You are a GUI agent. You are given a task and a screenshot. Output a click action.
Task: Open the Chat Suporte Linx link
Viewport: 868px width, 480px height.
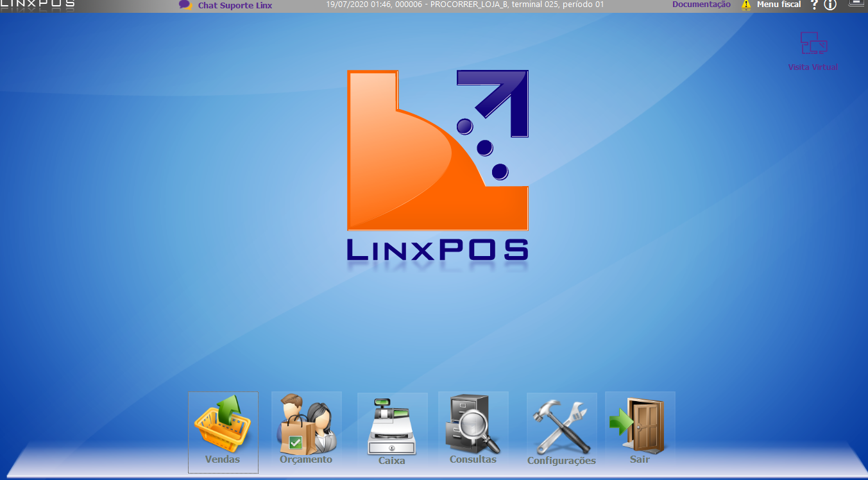tap(226, 5)
